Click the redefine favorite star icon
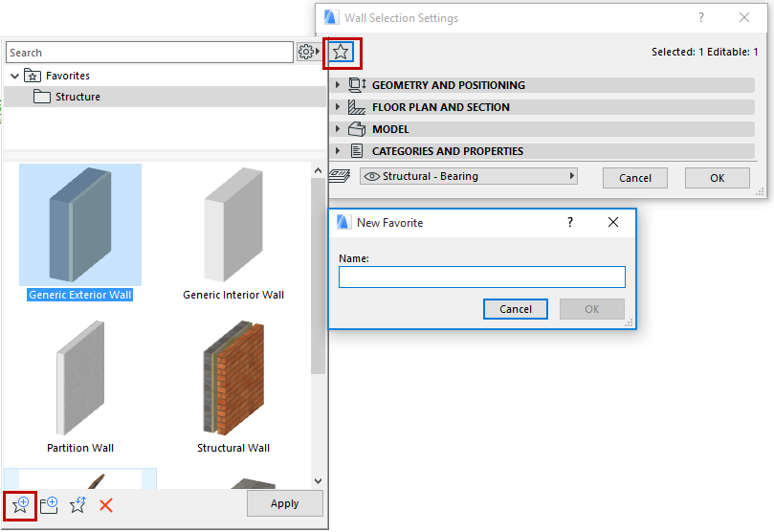Viewport: 774px width, 532px height. [x=77, y=505]
